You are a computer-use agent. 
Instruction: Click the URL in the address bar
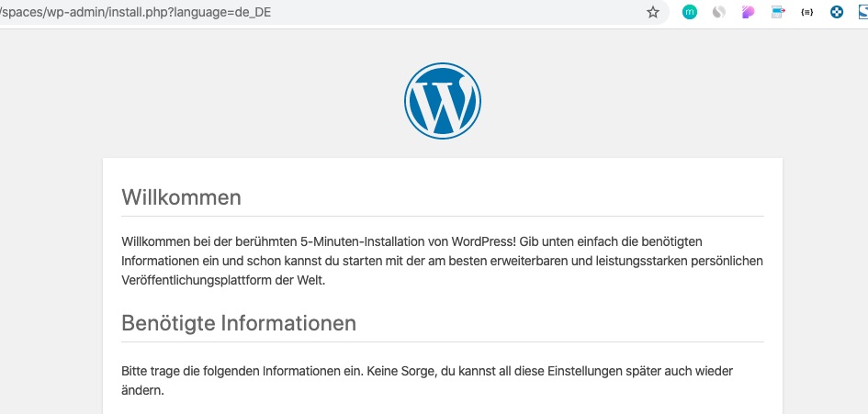136,12
